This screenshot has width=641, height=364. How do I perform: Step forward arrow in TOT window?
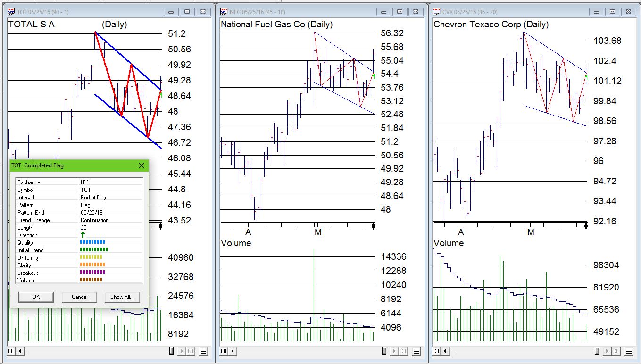pos(182,351)
